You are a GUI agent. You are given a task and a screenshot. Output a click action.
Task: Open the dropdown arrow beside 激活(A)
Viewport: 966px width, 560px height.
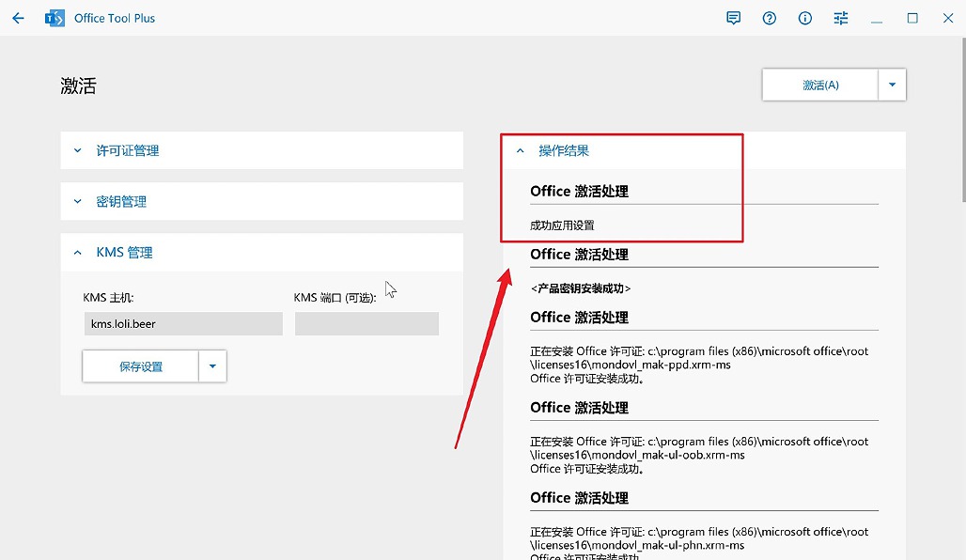pyautogui.click(x=892, y=85)
